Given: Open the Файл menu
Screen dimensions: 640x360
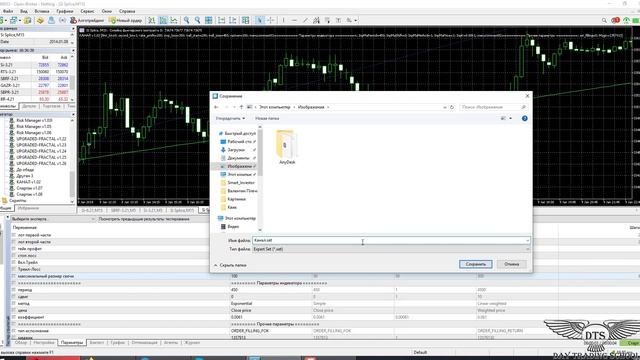Looking at the screenshot, I should pyautogui.click(x=7, y=11).
